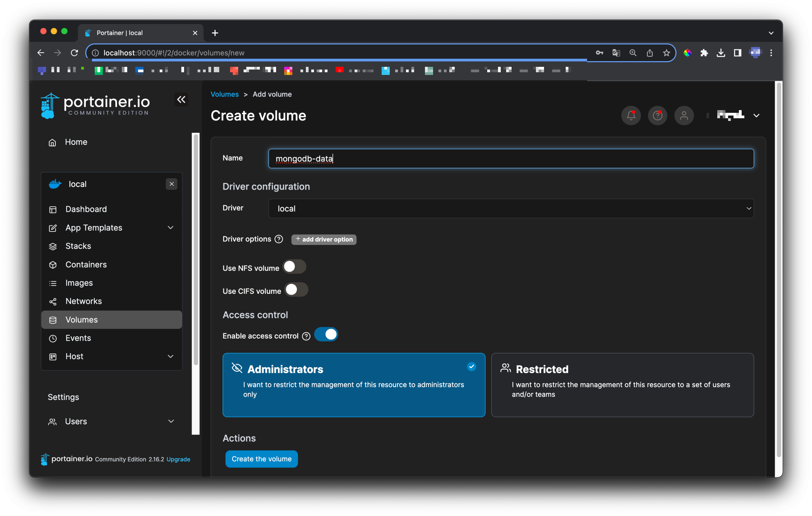Expand the App Templates submenu
812x516 pixels.
[x=170, y=228]
